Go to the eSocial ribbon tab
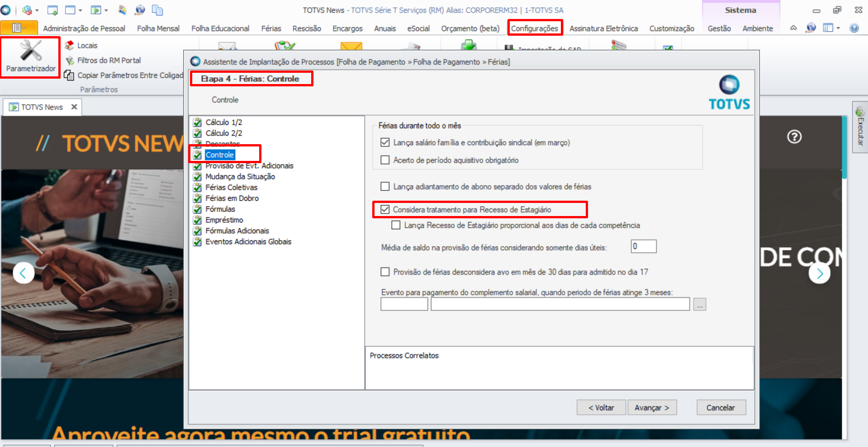Screen dimensions: 868x447 (x=418, y=28)
